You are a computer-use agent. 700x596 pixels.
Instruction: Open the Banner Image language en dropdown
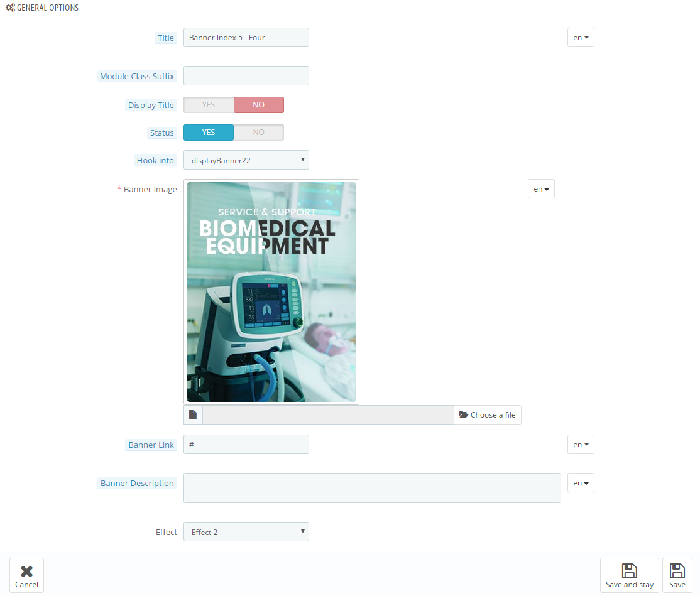click(x=541, y=189)
